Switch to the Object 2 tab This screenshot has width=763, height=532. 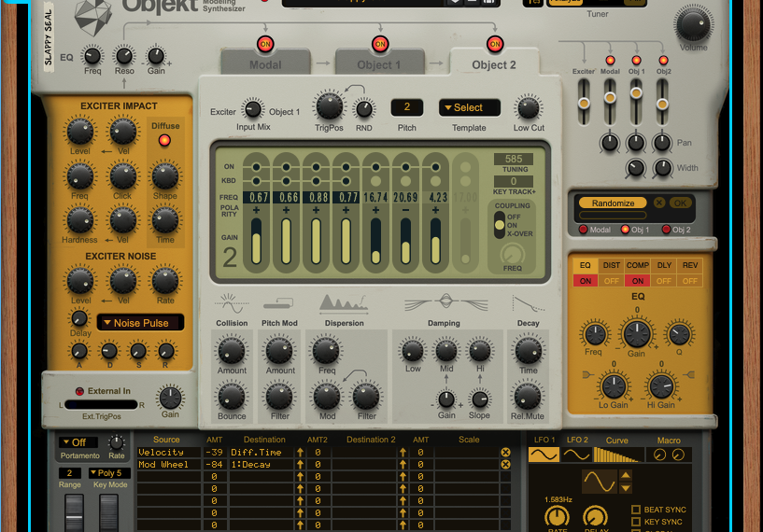(x=494, y=64)
